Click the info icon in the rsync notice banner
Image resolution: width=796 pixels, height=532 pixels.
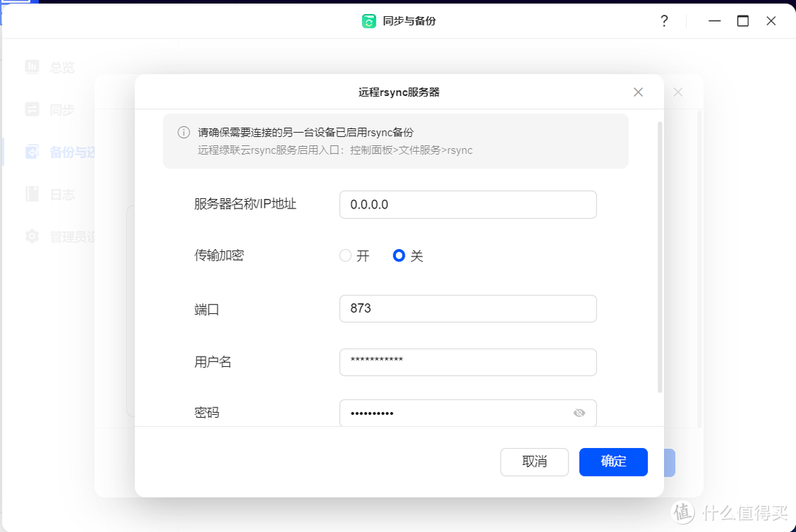[183, 132]
